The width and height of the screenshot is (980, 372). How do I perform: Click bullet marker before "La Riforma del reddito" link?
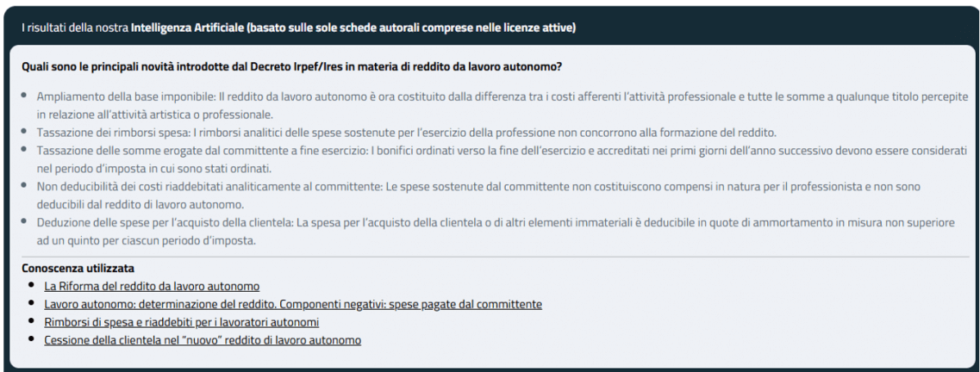[x=32, y=285]
